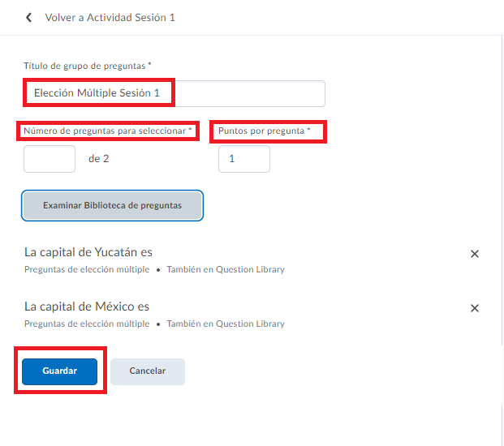This screenshot has height=446, width=504.
Task: Click the points per question field
Action: tap(243, 159)
